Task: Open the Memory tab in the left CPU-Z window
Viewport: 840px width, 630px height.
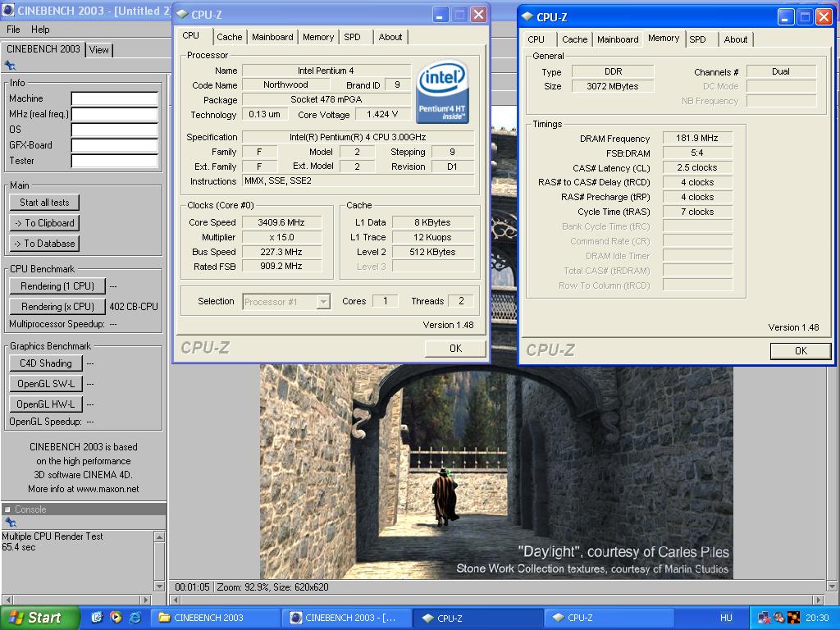Action: (318, 37)
